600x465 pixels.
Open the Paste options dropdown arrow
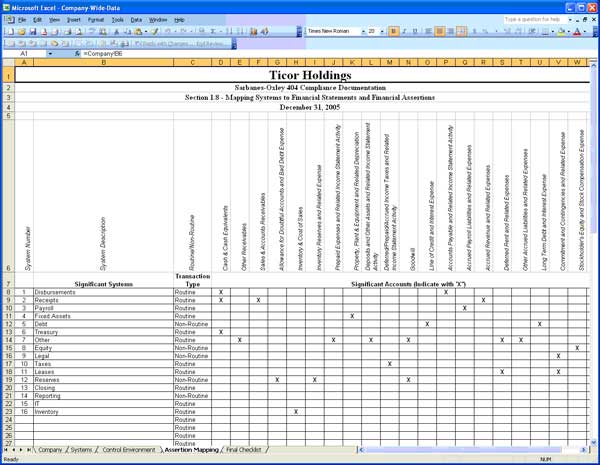[x=146, y=31]
